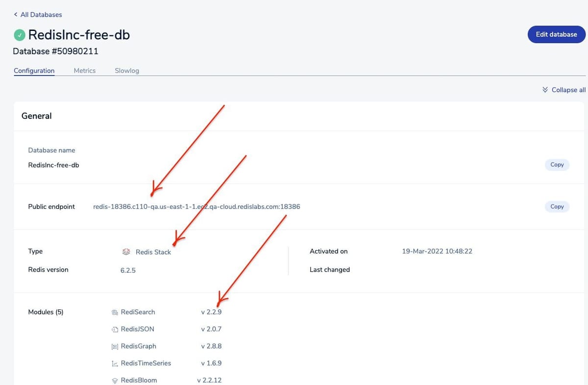Open the All Databases link
Image resolution: width=588 pixels, height=385 pixels.
pos(41,15)
